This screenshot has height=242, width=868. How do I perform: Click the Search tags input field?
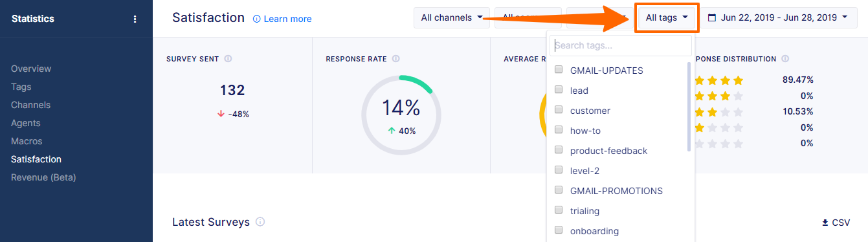click(x=621, y=46)
